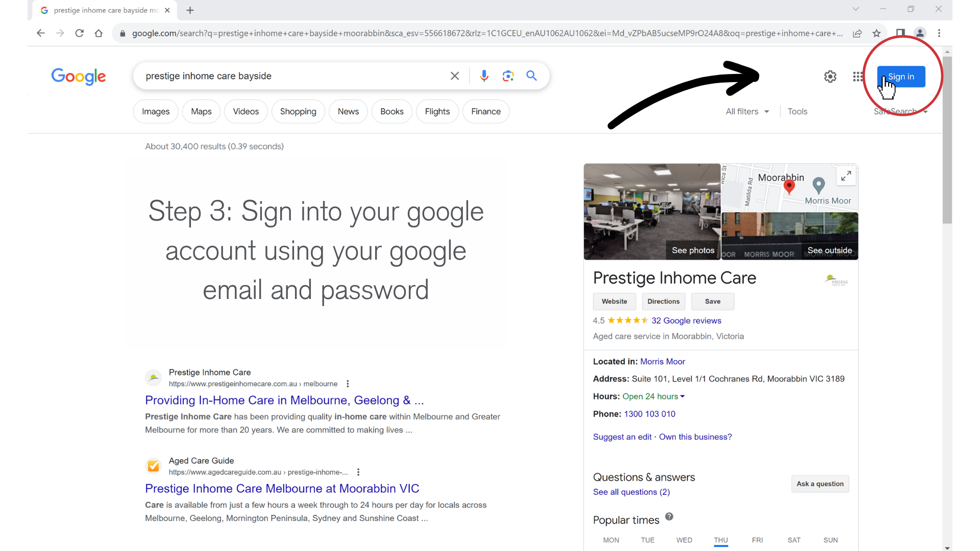Open the See photos office thumbnail
Screen dimensions: 980x551
pyautogui.click(x=652, y=212)
